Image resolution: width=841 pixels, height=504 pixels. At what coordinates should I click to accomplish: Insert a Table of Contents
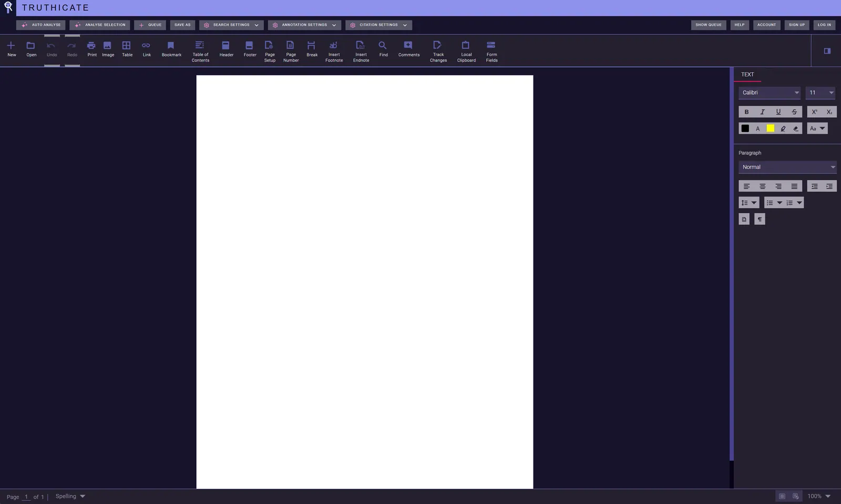point(200,52)
